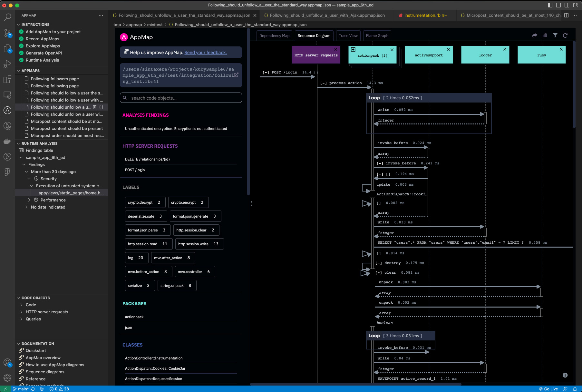Screen dimensions: 582x392
Task: Select the http.session.write label chip
Action: (x=199, y=244)
